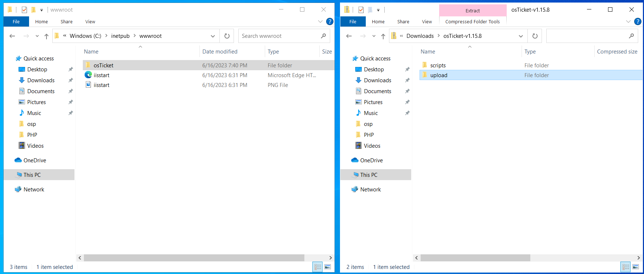Screen dimensions: 644x274
Task: Open address bar history dropdown in wwwroot window
Action: click(x=213, y=36)
